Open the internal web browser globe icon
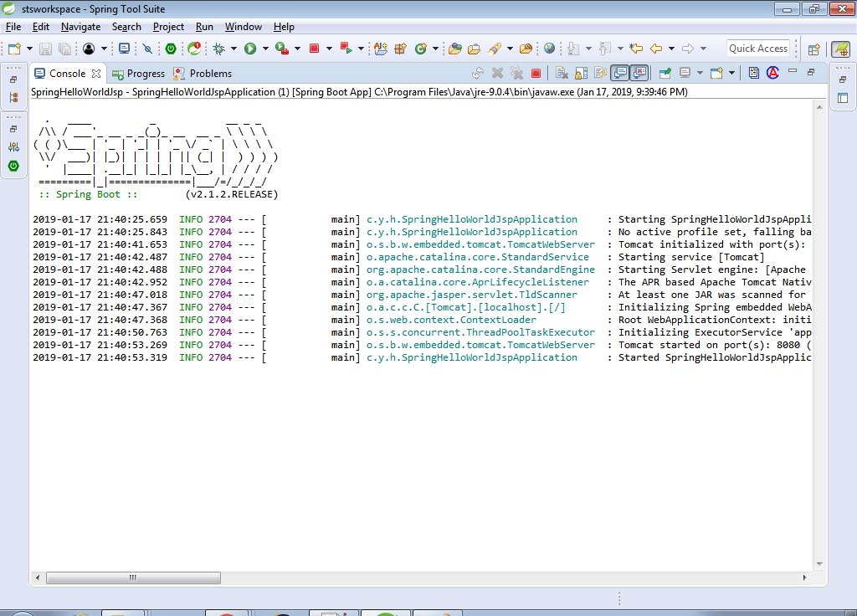The height and width of the screenshot is (616, 857). tap(549, 49)
